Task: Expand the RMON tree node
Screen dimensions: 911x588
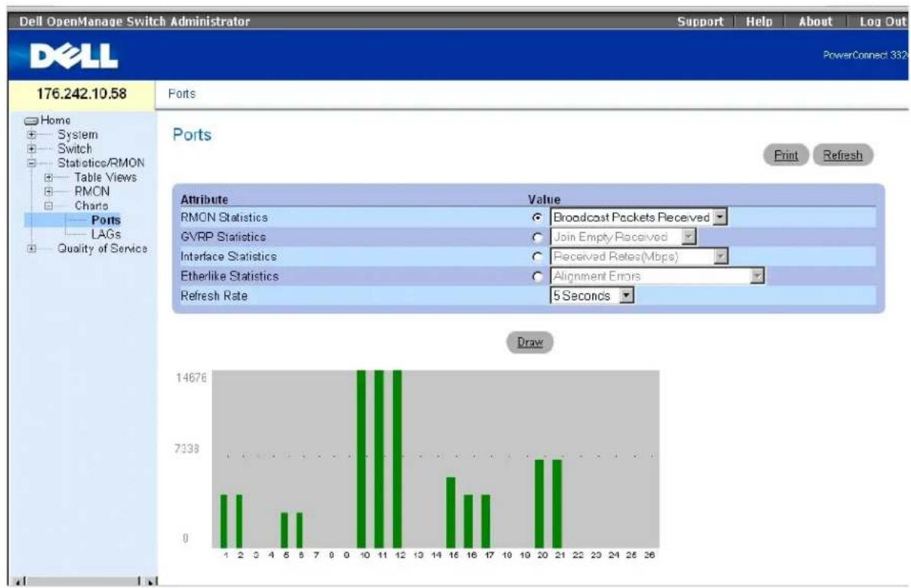Action: click(x=49, y=191)
